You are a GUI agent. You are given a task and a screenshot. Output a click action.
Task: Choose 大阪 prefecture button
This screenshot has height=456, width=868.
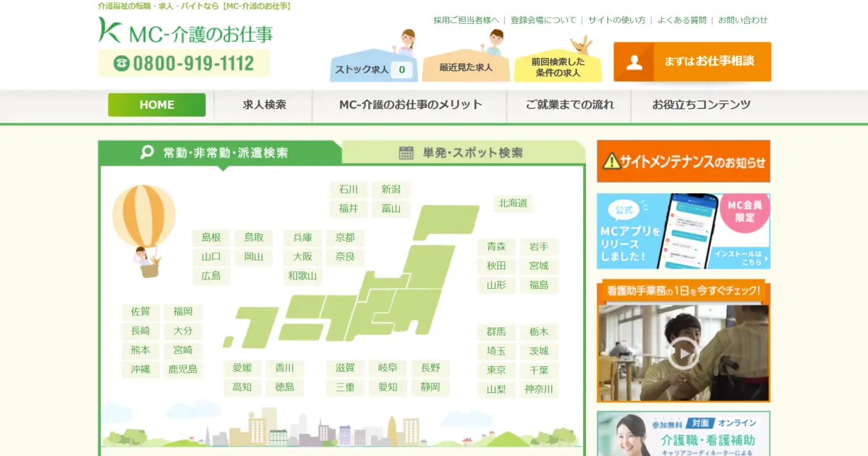[x=302, y=256]
